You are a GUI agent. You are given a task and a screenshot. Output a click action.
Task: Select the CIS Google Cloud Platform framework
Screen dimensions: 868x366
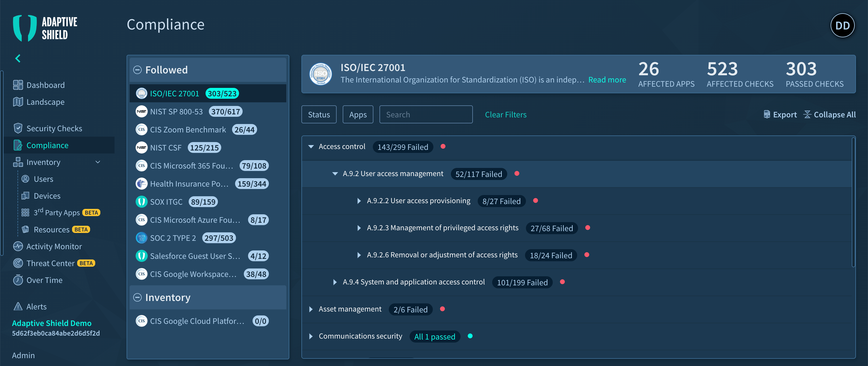(208, 321)
